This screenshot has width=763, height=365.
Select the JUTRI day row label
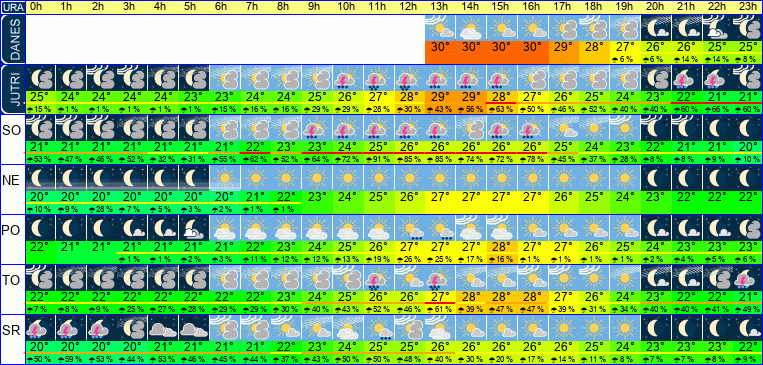click(x=12, y=90)
